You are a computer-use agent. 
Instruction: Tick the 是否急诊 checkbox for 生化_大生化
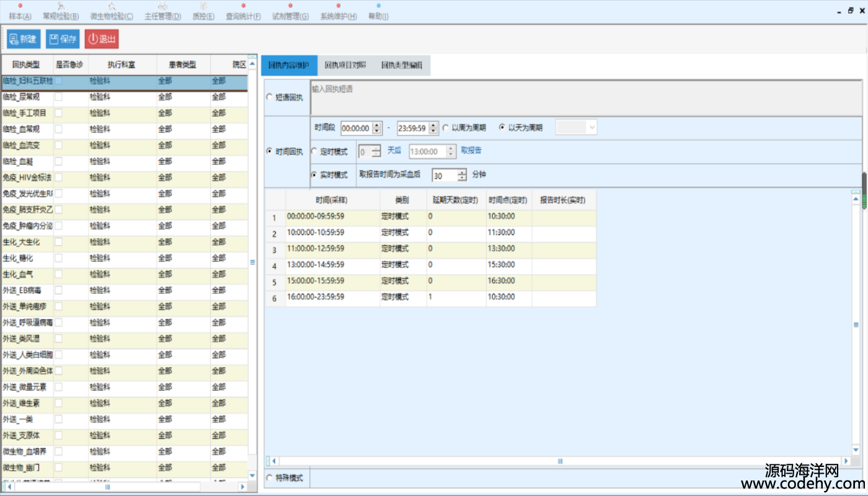point(58,242)
